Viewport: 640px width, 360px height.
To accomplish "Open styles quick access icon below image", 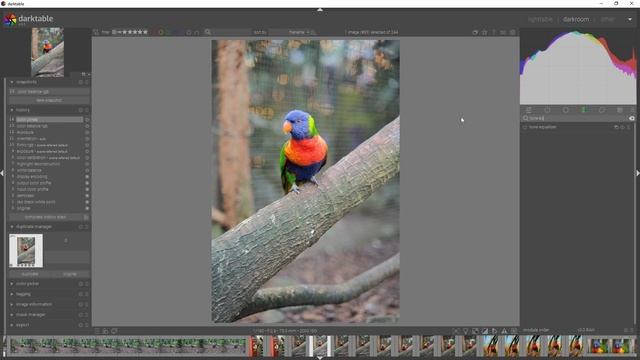I will point(105,331).
